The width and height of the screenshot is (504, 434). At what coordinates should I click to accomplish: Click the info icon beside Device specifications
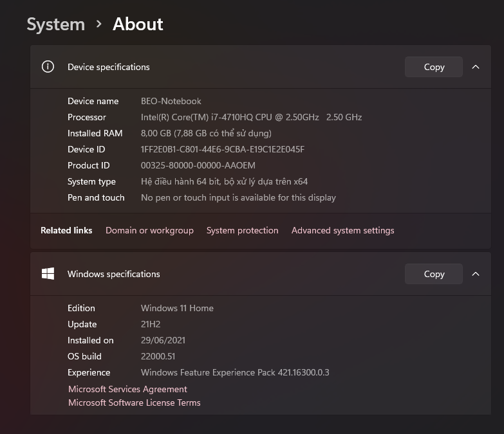(48, 67)
